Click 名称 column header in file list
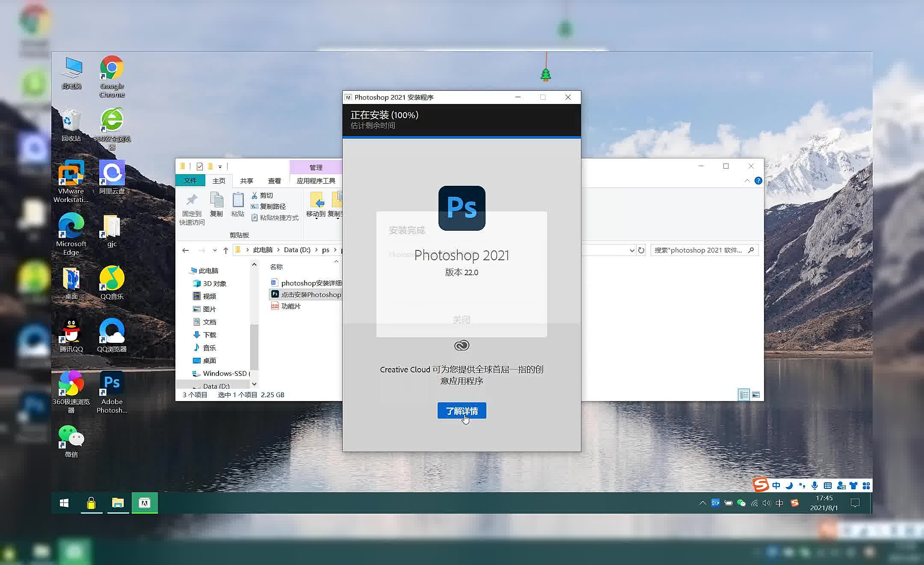 [276, 267]
